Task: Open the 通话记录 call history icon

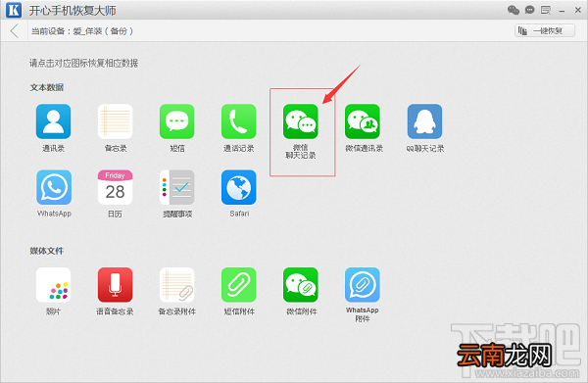Action: 239,121
